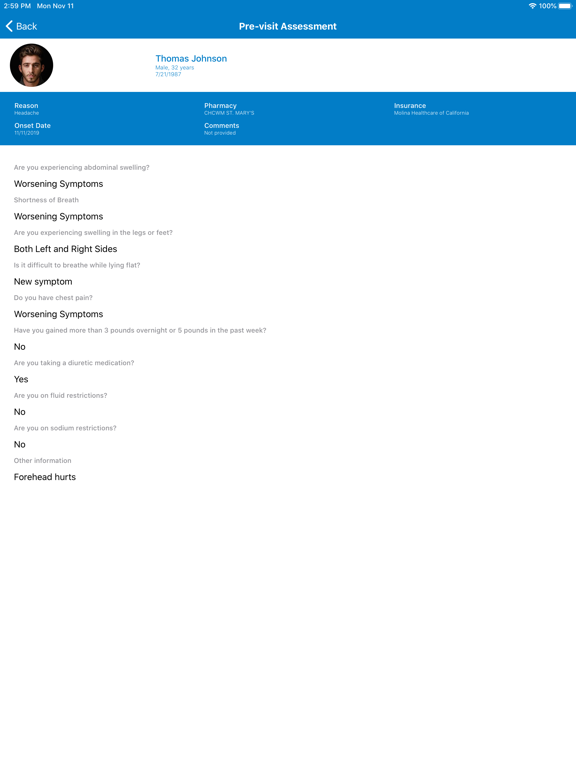Select the Pharmacy label

click(x=220, y=105)
